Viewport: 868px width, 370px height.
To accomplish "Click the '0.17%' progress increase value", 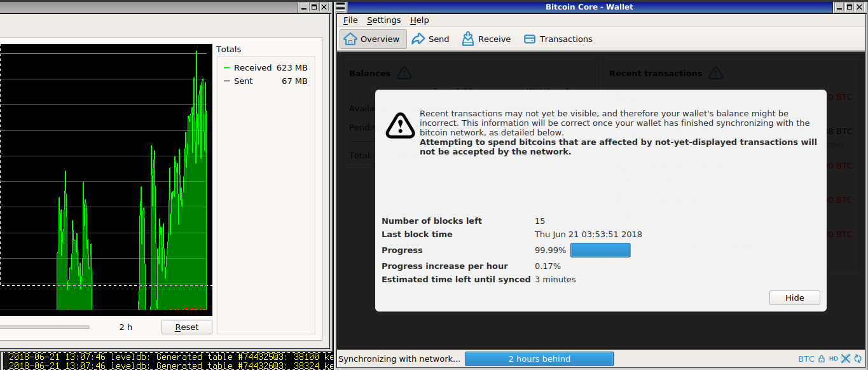I will pos(548,266).
